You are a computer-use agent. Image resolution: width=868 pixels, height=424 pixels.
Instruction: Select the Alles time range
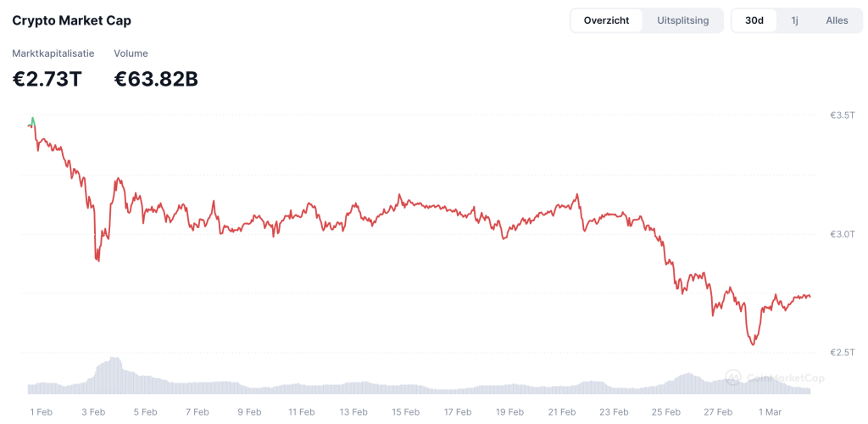click(837, 20)
